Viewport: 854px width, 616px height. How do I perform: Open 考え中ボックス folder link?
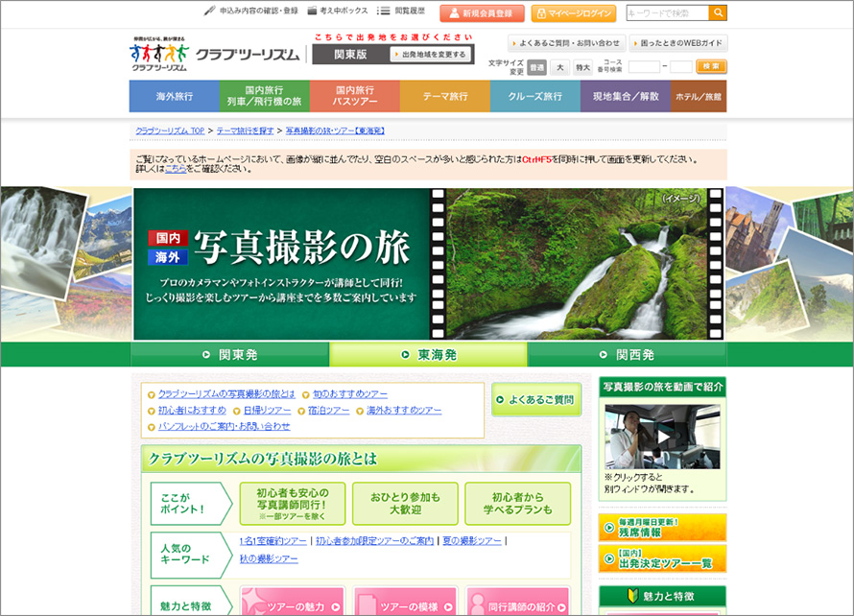point(338,11)
